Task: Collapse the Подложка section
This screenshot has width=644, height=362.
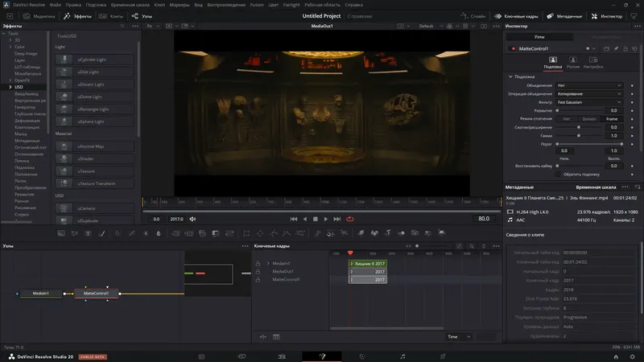Action: click(510, 76)
